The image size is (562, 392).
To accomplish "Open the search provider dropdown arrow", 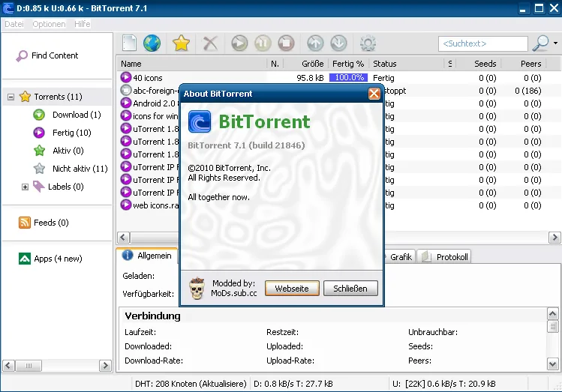I will 555,43.
